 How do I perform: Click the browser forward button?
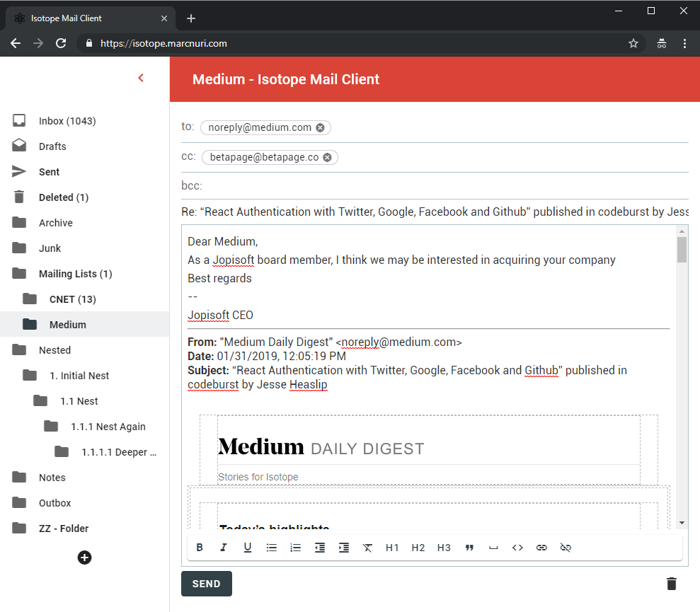tap(38, 43)
